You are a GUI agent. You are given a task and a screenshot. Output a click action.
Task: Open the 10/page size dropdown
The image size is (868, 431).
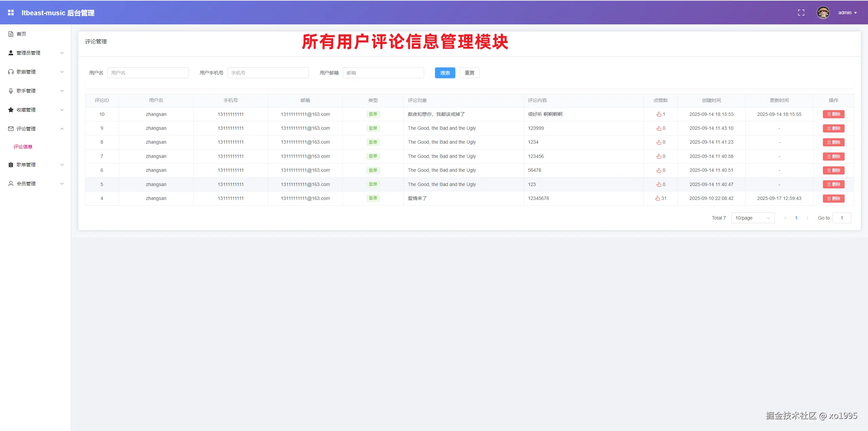pyautogui.click(x=752, y=218)
